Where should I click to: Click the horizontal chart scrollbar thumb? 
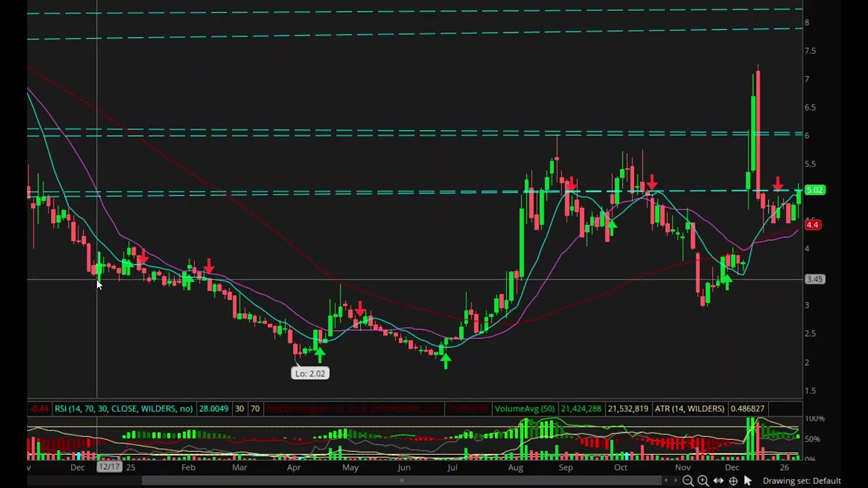(401, 481)
